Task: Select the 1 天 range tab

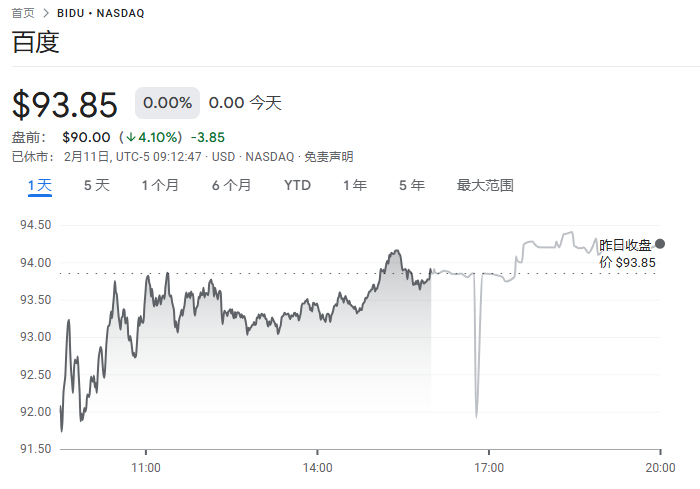Action: click(x=40, y=185)
